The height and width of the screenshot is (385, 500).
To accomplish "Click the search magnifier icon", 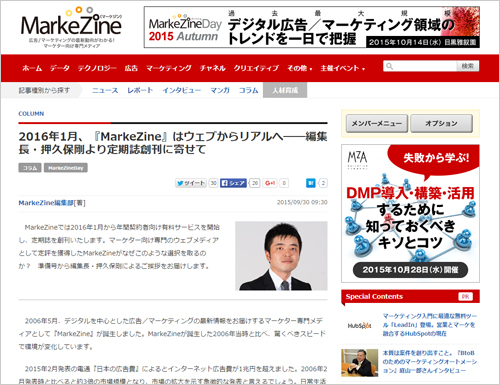I will coord(389,66).
